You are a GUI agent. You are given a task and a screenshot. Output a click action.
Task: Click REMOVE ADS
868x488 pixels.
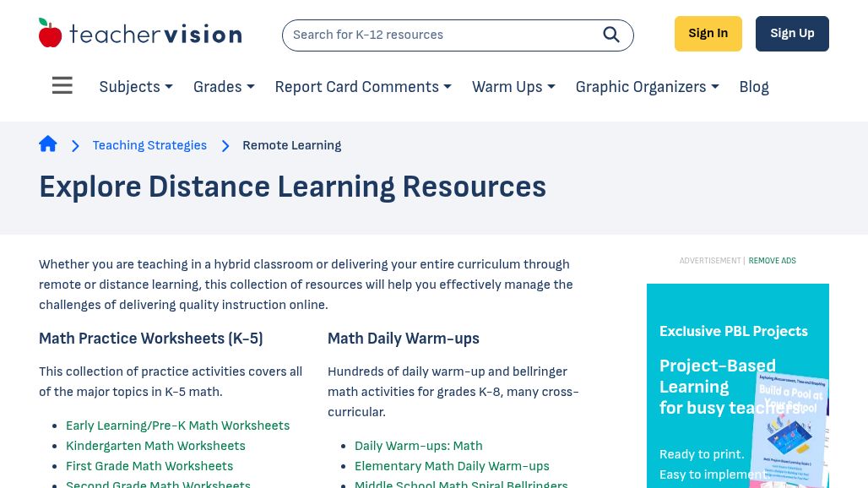[x=772, y=261]
